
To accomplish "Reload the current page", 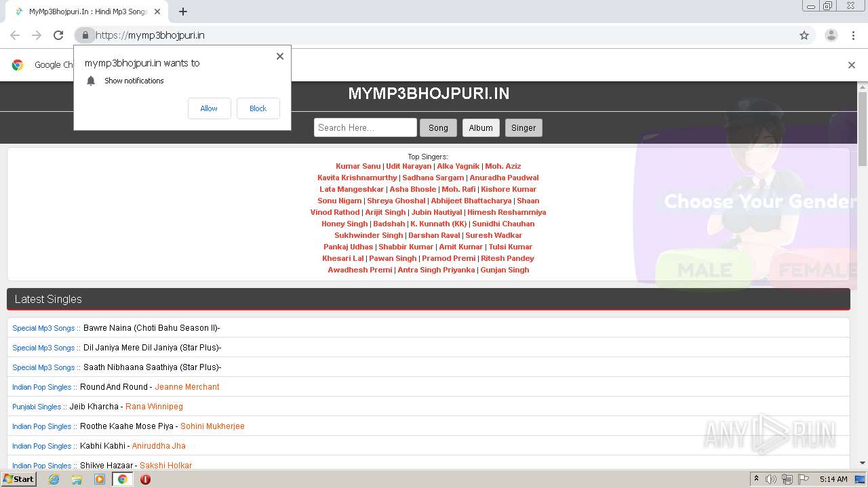I will coord(58,35).
